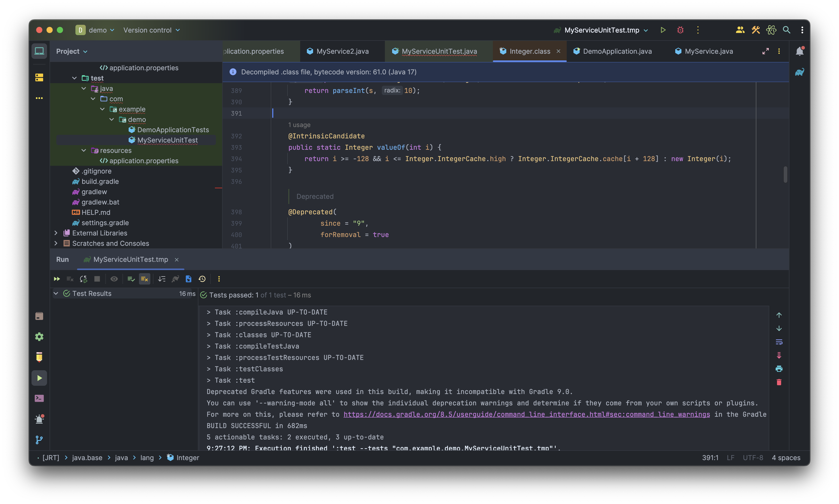Toggle eye visibility option in Run toolbar
839x504 pixels.
coord(114,279)
